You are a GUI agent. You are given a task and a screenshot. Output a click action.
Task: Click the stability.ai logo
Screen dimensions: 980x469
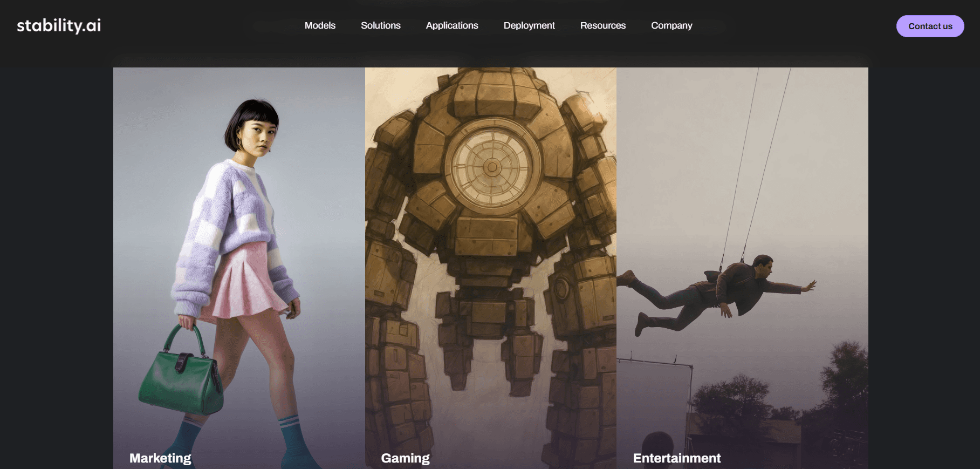click(59, 25)
